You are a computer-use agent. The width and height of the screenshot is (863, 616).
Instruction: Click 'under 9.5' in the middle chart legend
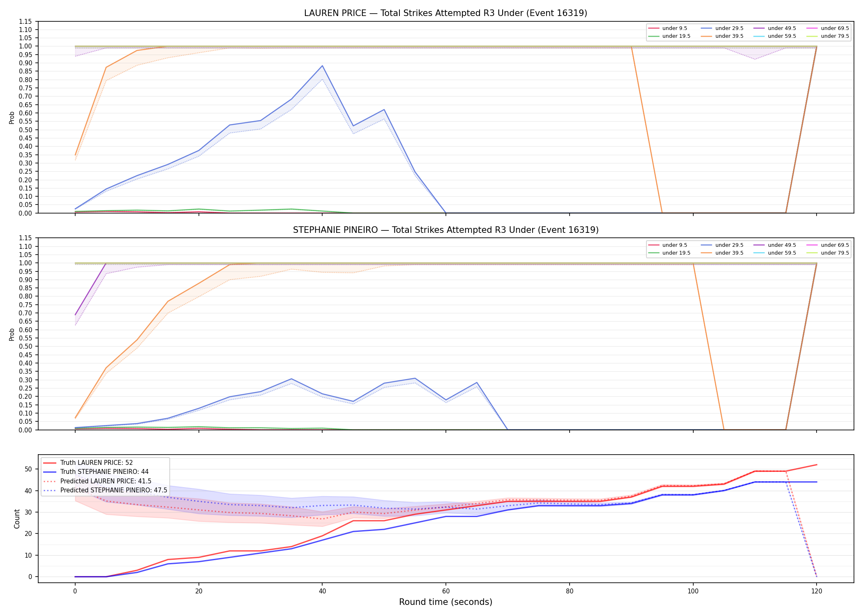click(674, 245)
